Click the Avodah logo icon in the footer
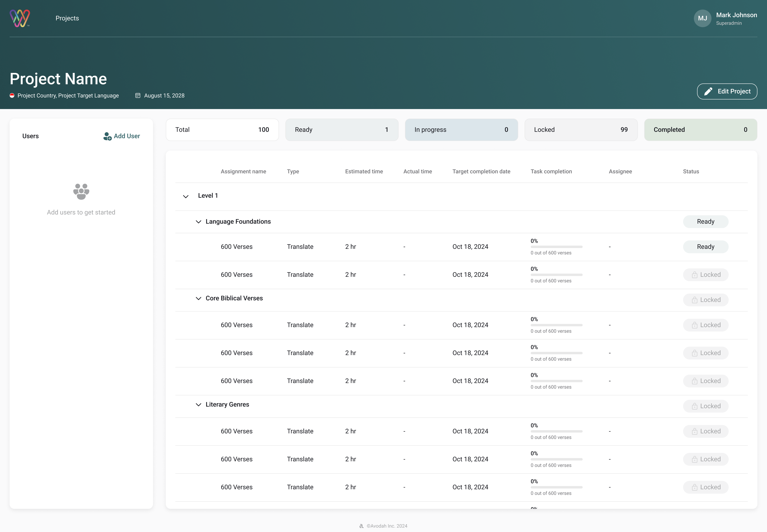Screen dimensions: 767x532 tap(362, 526)
